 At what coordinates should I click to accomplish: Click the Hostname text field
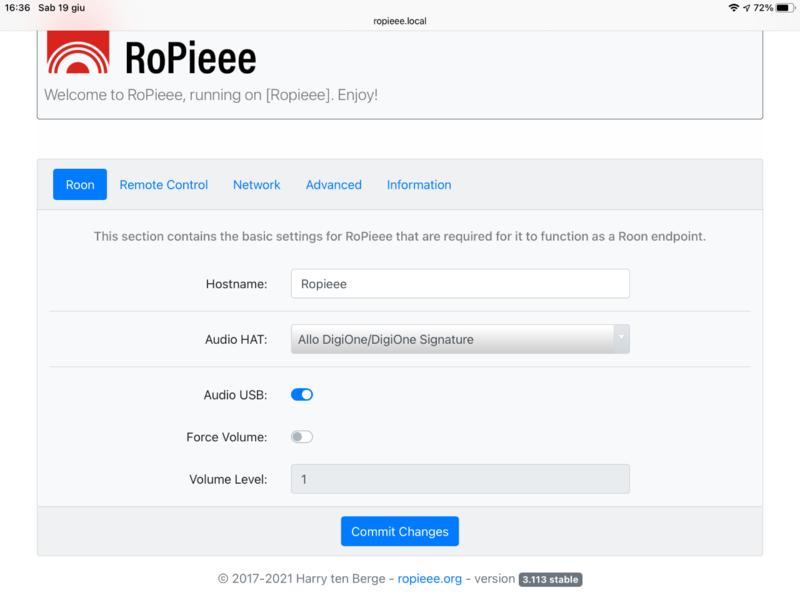click(x=460, y=284)
